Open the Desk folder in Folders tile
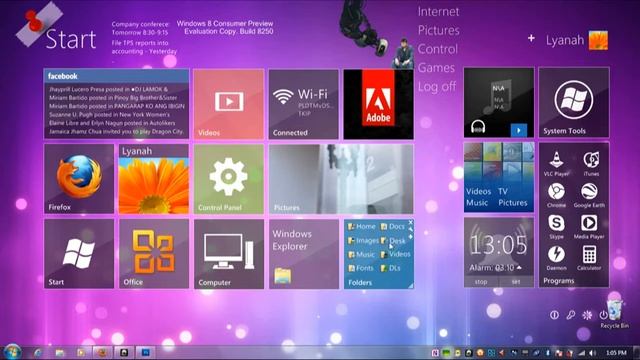 point(393,241)
